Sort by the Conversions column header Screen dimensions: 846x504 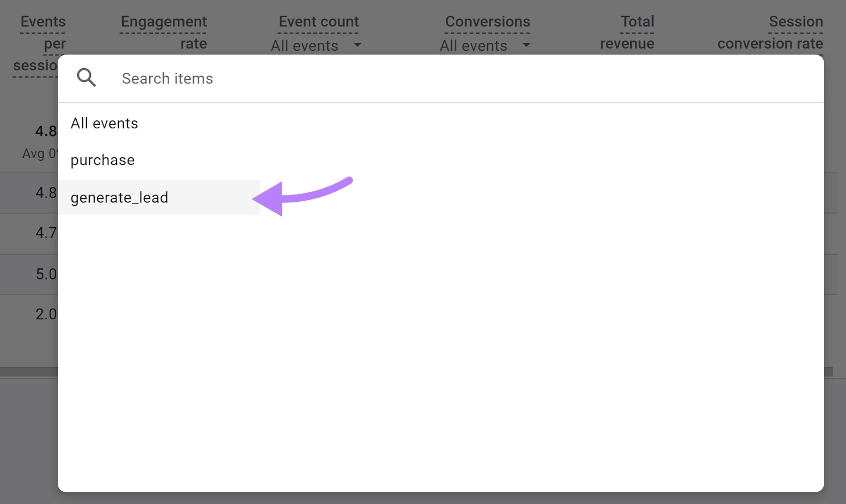click(x=488, y=21)
